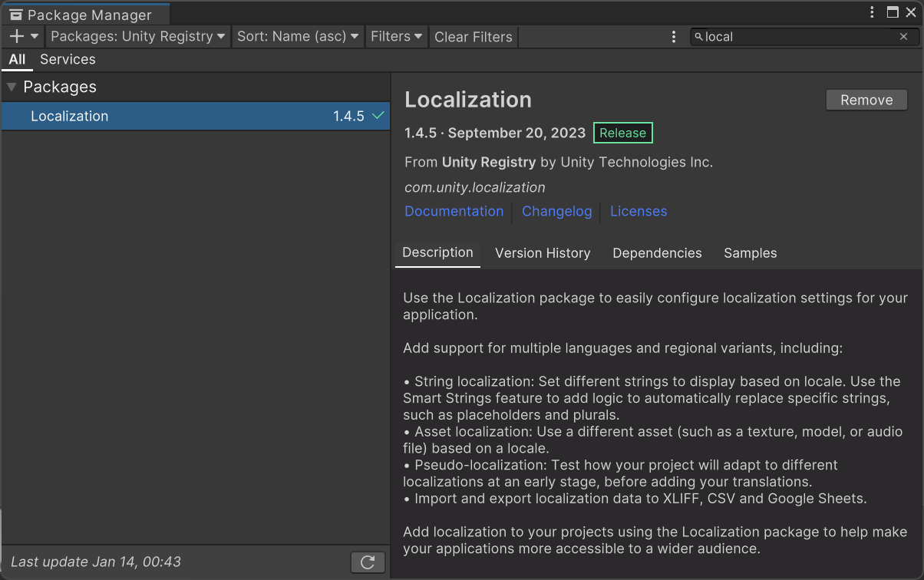
Task: Select the Services tab
Action: (x=68, y=59)
